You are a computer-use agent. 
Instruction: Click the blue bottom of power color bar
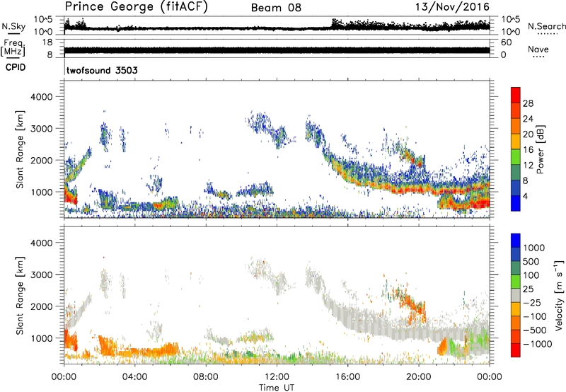point(516,203)
